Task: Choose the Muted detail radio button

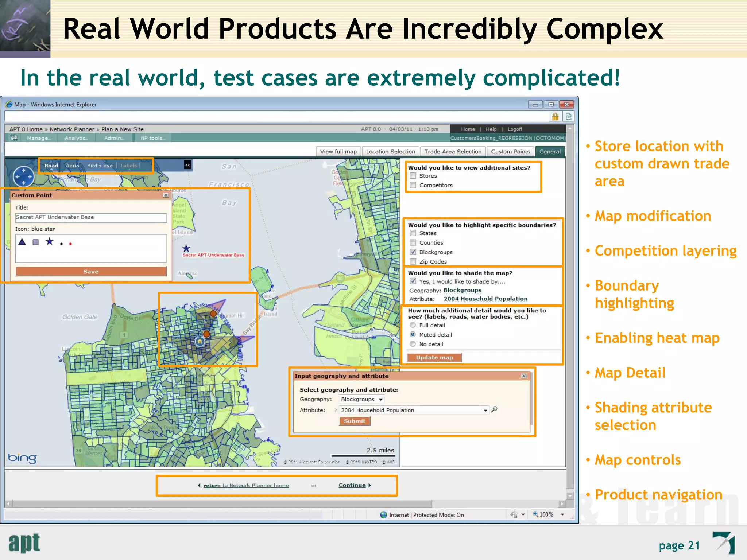Action: tap(413, 334)
